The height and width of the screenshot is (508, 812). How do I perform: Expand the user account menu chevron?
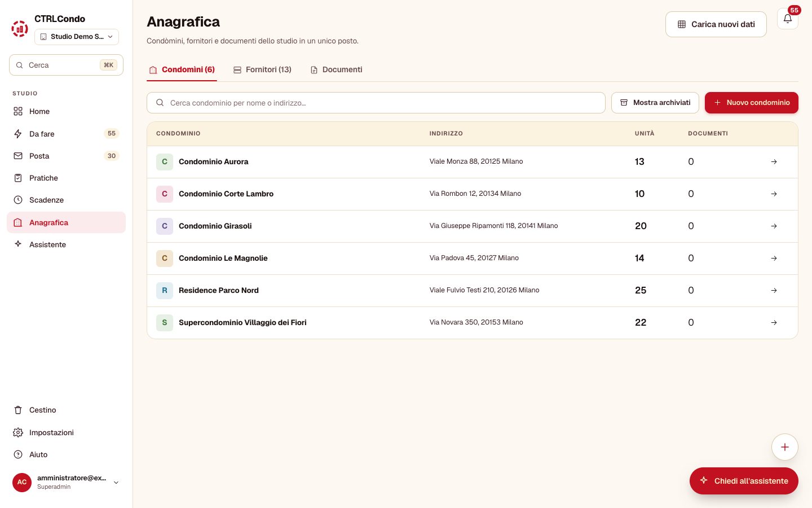(116, 483)
